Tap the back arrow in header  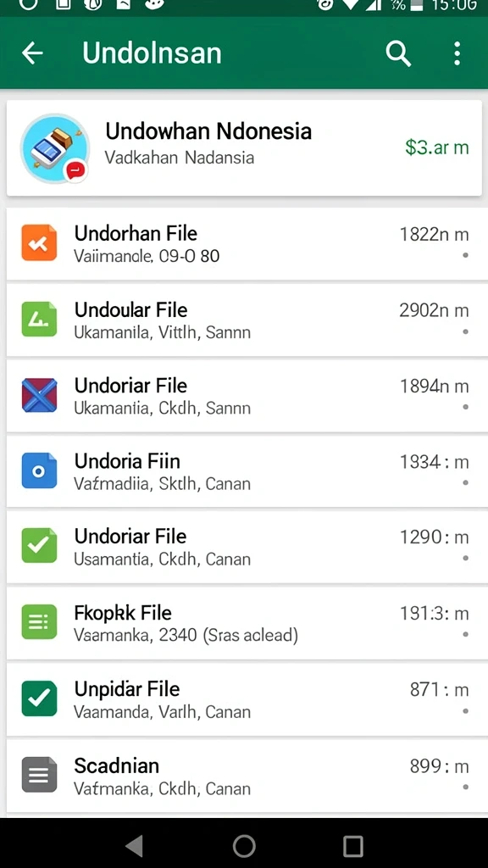(32, 53)
